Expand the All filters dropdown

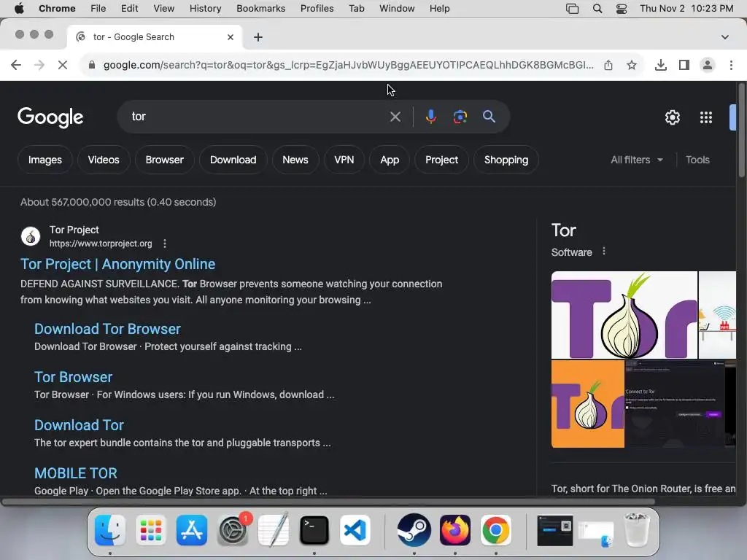[x=636, y=160]
